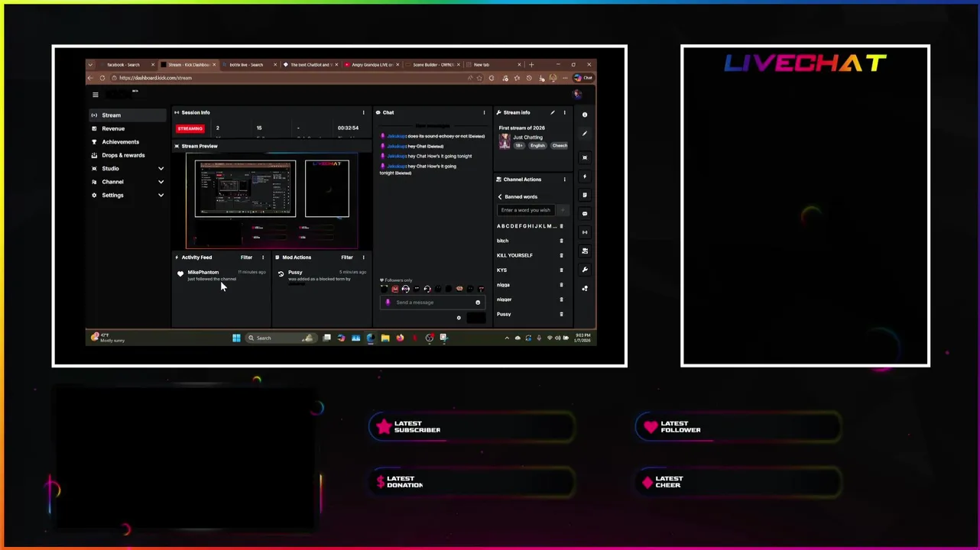The width and height of the screenshot is (980, 550).
Task: Click the plus button to add banned word
Action: (x=563, y=210)
